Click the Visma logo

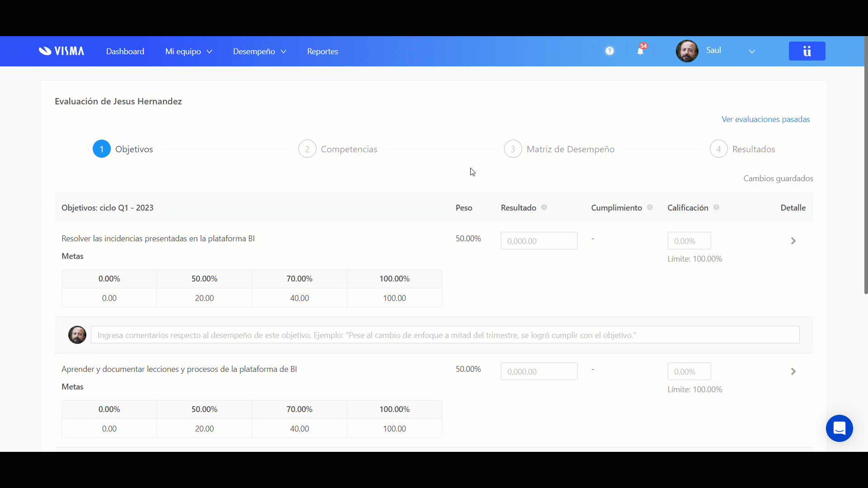[x=61, y=51]
